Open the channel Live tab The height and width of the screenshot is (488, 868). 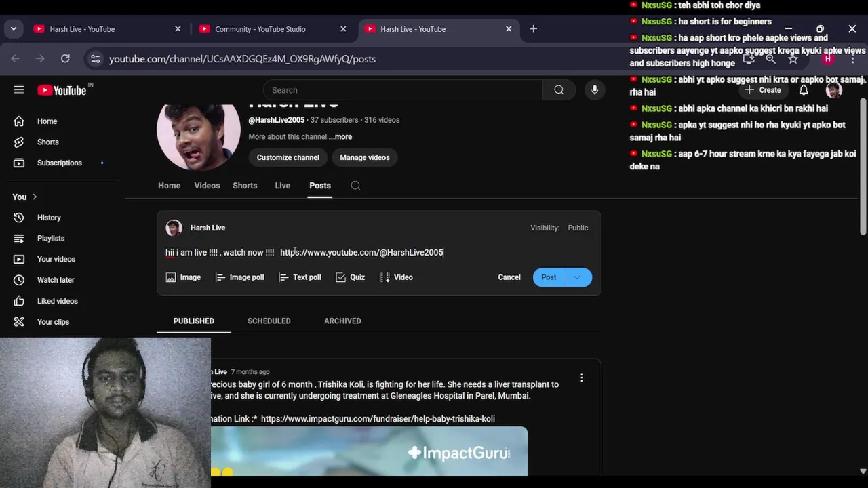click(x=282, y=186)
